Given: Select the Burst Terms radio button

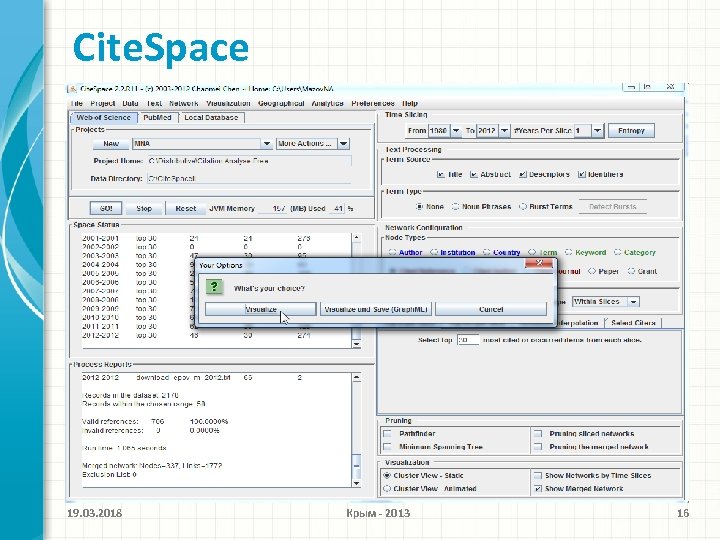Looking at the screenshot, I should click(x=523, y=207).
